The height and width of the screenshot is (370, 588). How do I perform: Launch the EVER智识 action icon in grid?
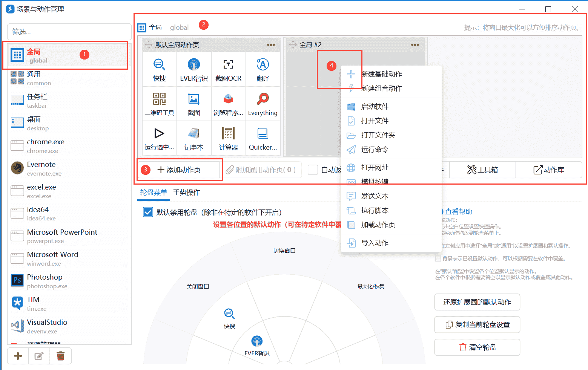194,69
